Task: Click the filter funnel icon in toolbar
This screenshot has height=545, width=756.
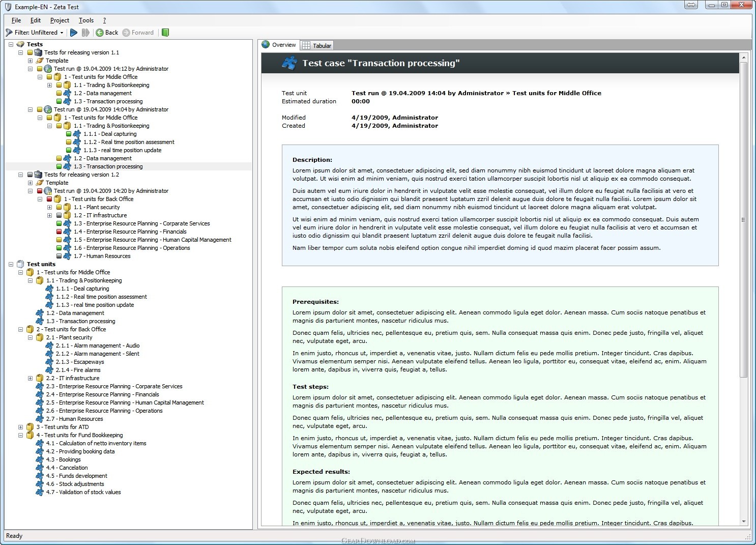Action: pos(9,33)
